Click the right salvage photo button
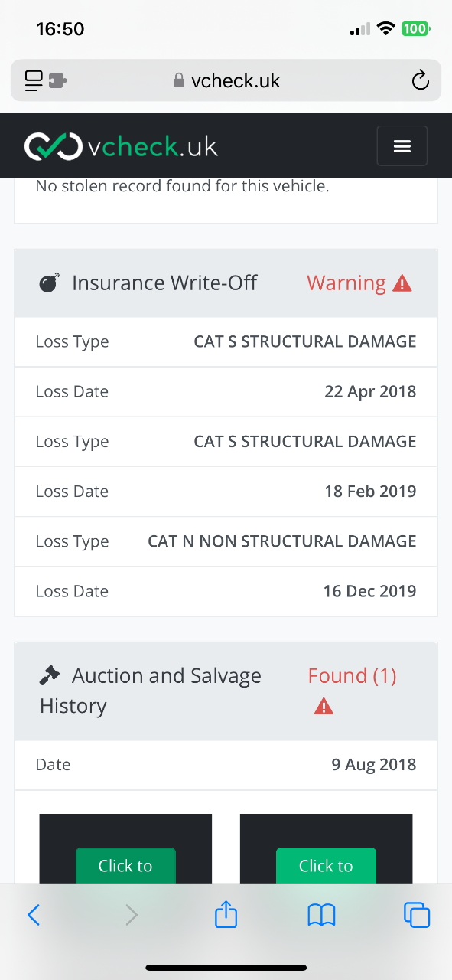Screen dimensions: 452x980 pos(326,866)
